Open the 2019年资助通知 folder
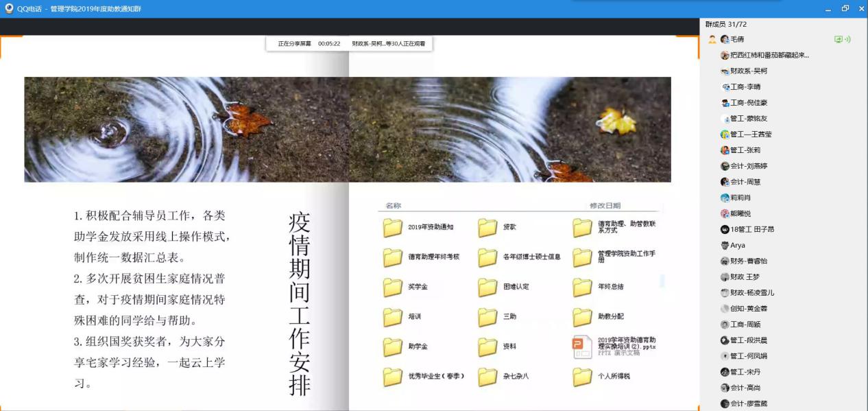868x411 pixels. click(x=393, y=227)
